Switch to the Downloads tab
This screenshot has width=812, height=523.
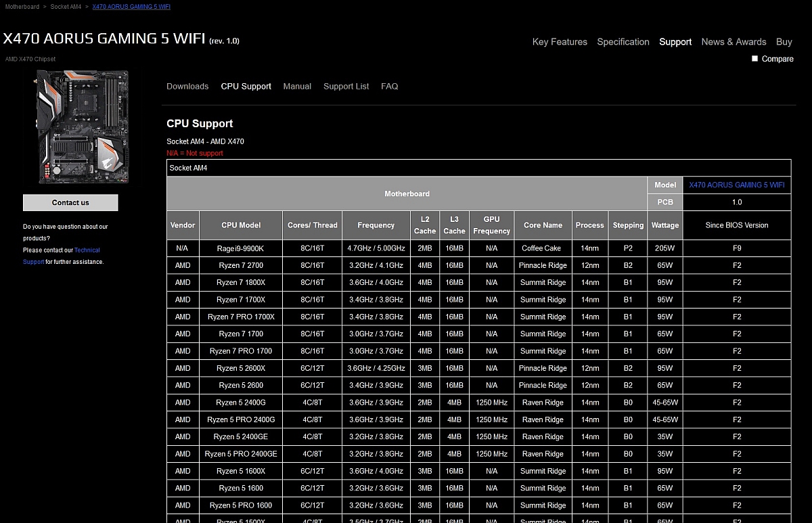pos(187,87)
